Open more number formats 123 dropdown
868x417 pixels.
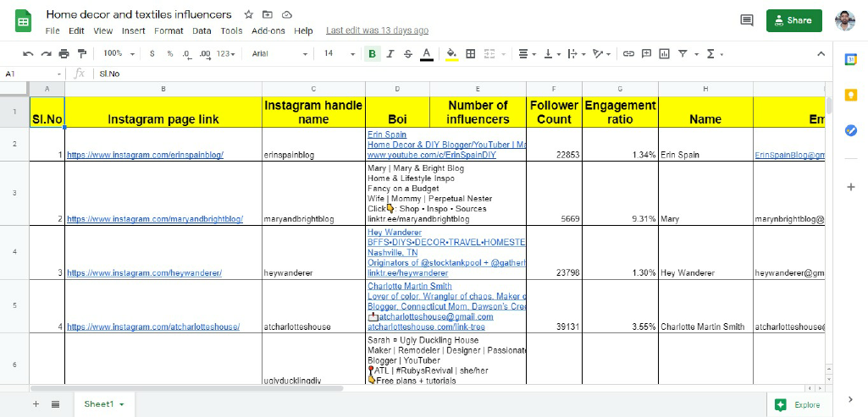(226, 53)
